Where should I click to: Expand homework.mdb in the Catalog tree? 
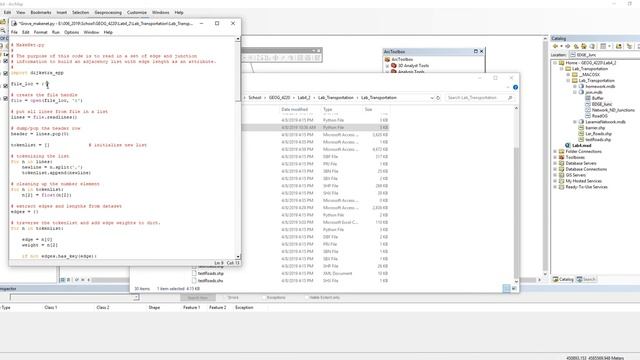[575, 87]
